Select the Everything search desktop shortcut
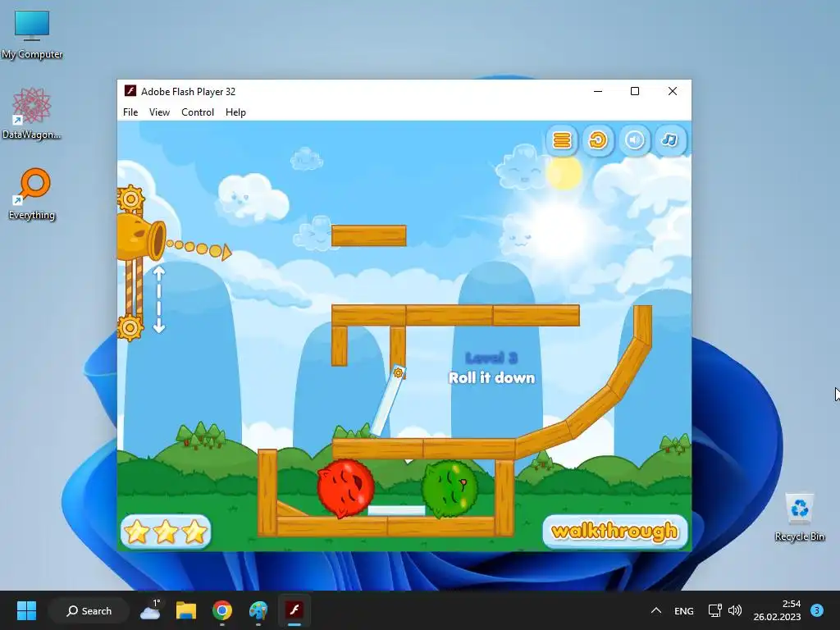Viewport: 840px width, 630px height. click(x=32, y=194)
